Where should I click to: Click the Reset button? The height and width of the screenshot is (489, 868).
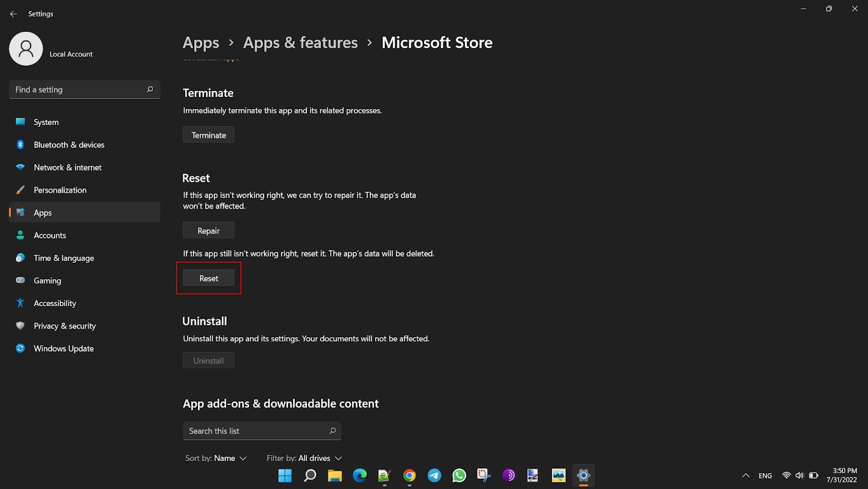coord(208,278)
